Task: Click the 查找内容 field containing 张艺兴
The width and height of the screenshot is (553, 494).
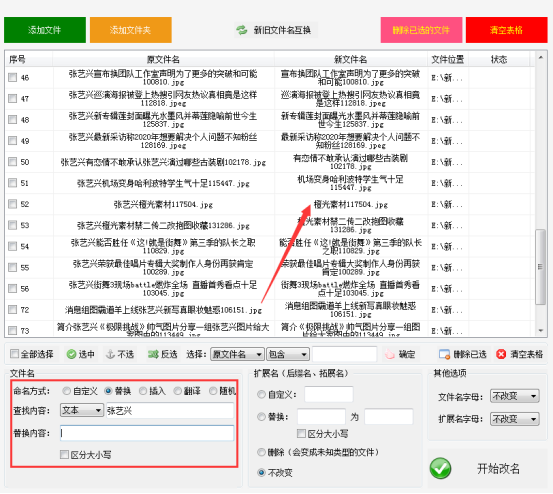Action: point(170,410)
